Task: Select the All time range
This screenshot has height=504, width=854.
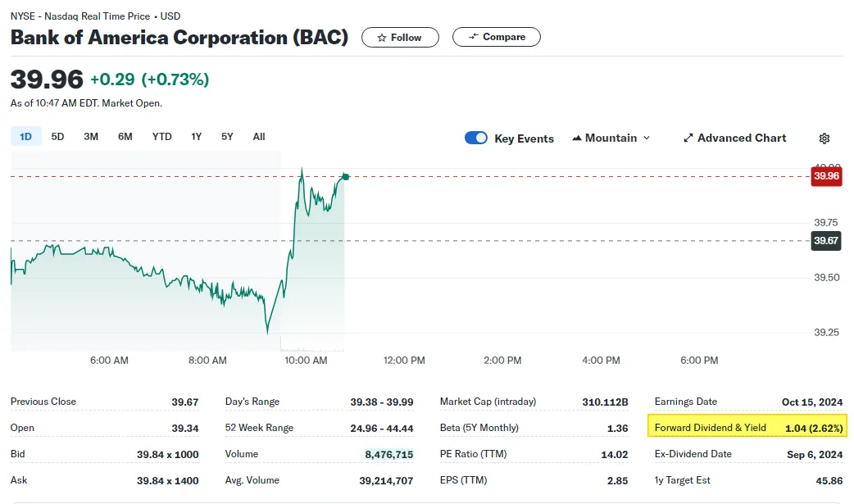Action: (x=259, y=137)
